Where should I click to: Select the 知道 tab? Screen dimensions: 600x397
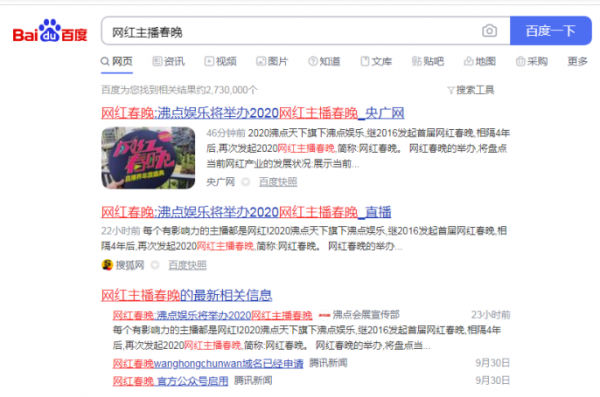point(324,61)
